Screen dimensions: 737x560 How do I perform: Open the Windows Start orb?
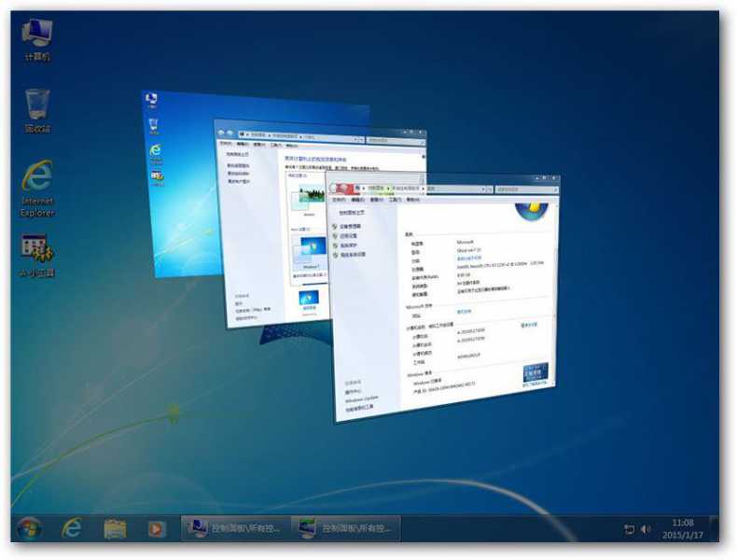(29, 528)
